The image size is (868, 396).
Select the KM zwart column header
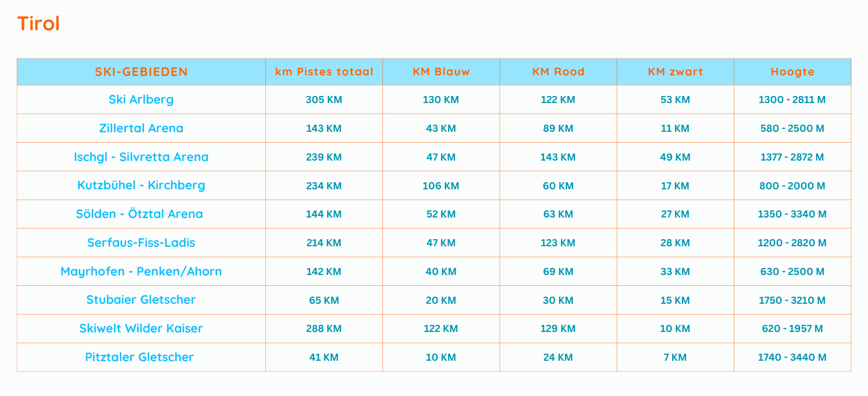point(675,72)
